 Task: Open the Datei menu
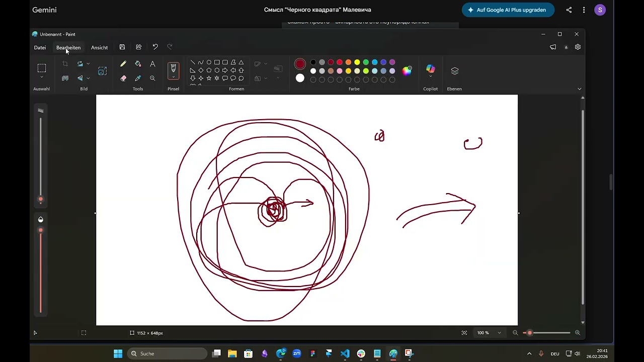pos(40,47)
